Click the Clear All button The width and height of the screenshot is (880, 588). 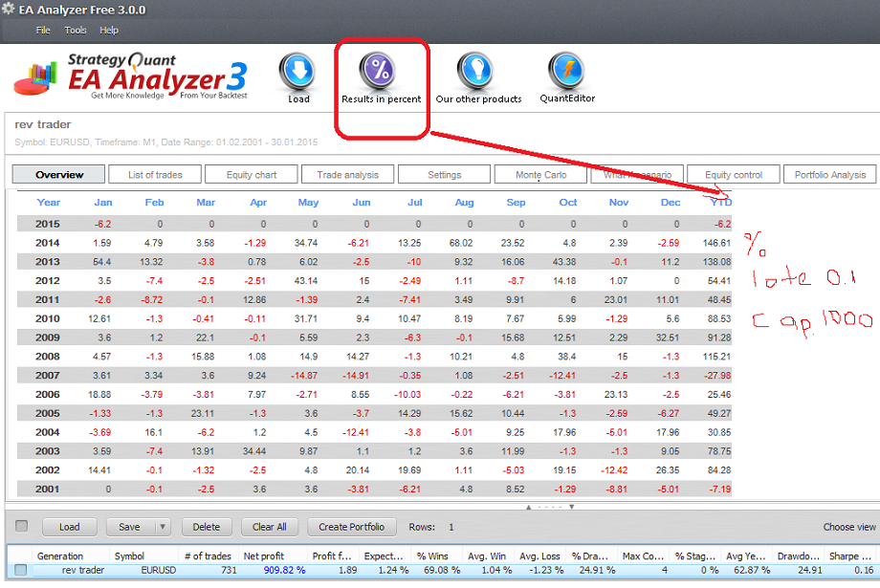269,527
